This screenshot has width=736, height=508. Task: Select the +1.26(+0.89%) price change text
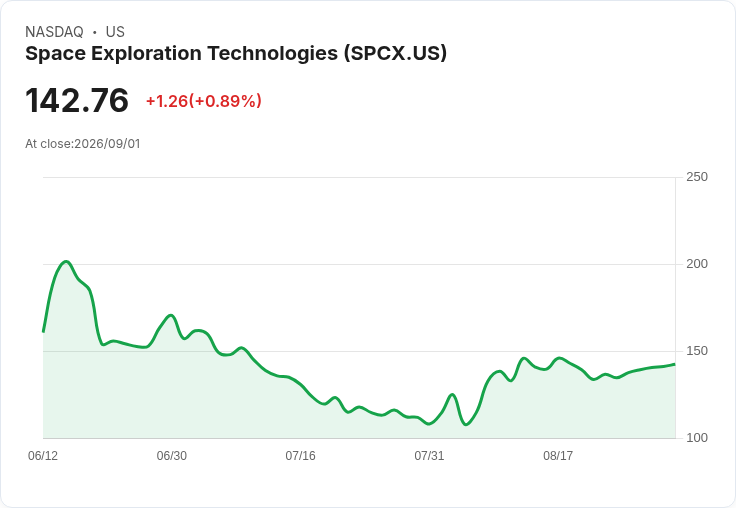click(204, 101)
